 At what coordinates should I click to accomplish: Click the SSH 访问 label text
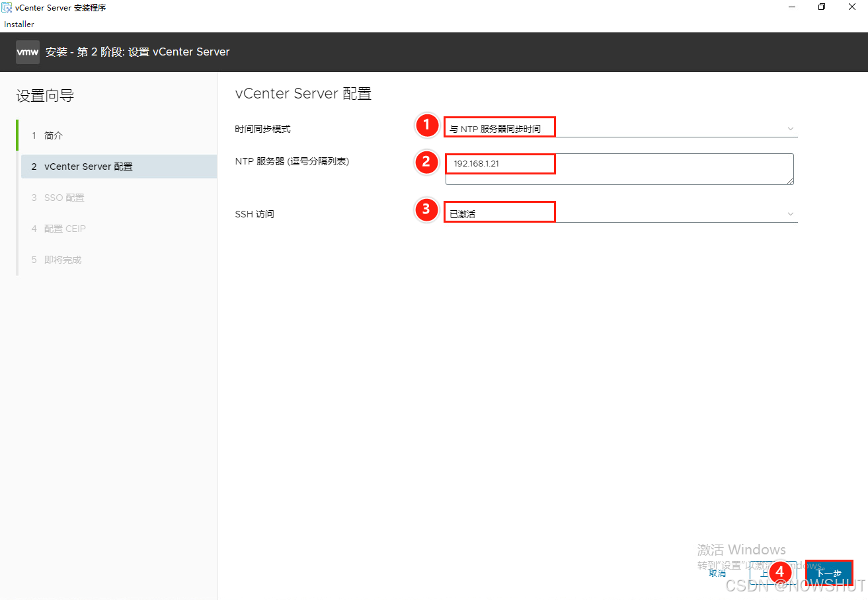[x=255, y=214]
